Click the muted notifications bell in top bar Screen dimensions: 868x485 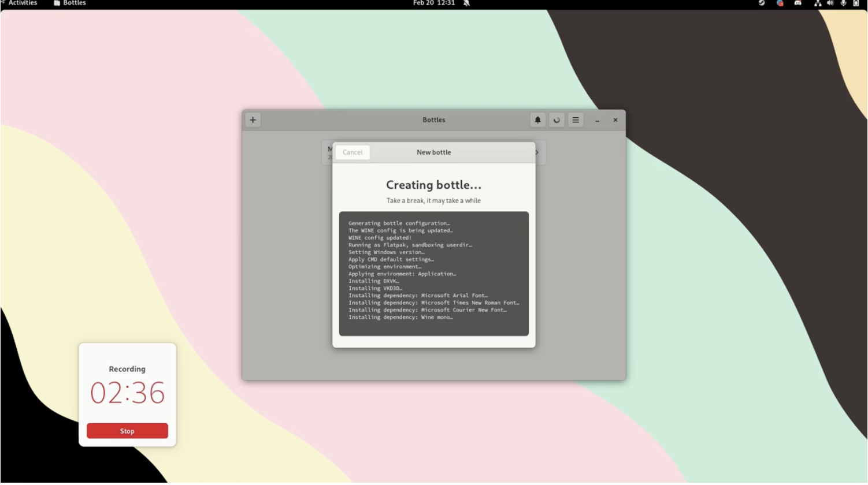click(x=466, y=3)
